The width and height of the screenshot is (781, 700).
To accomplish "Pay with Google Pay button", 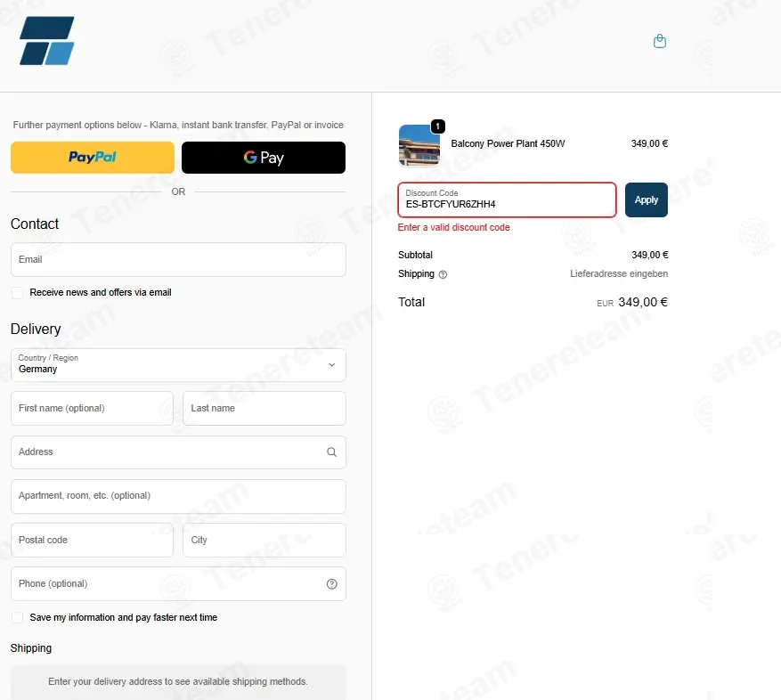I will (264, 158).
